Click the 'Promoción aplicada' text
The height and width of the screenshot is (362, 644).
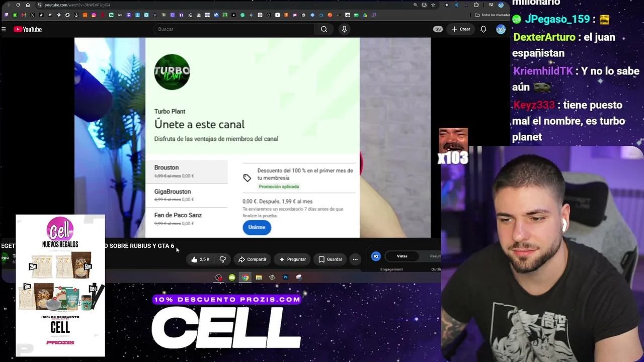pos(279,187)
